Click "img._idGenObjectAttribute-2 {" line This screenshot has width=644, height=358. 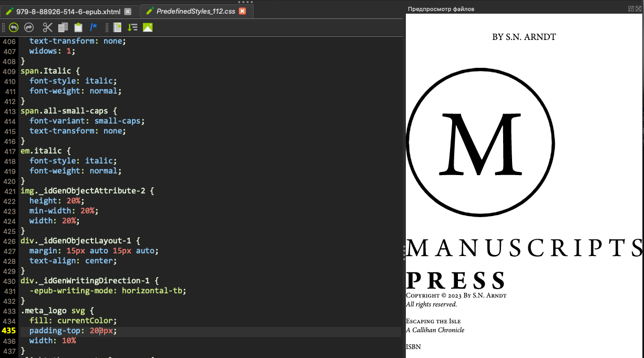[x=87, y=191]
